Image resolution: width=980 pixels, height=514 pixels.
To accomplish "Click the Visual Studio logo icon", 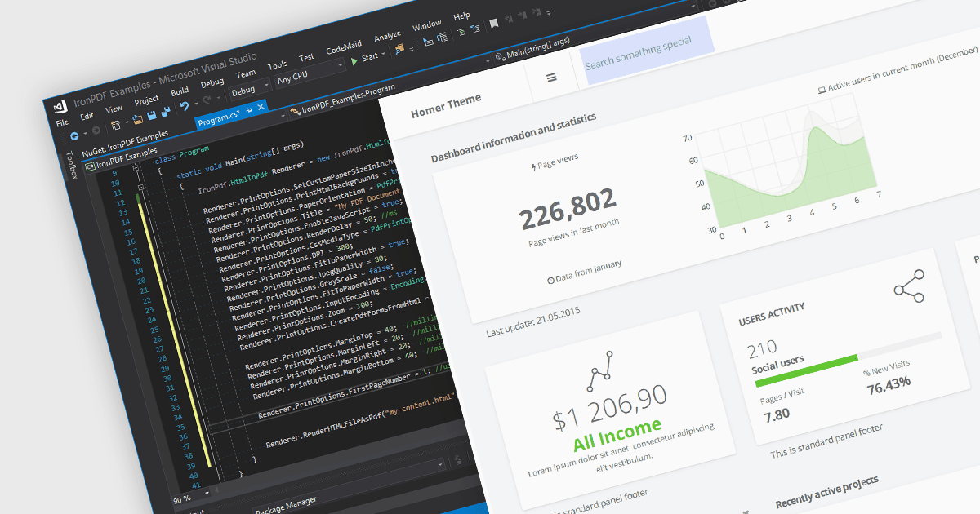I will pos(60,106).
